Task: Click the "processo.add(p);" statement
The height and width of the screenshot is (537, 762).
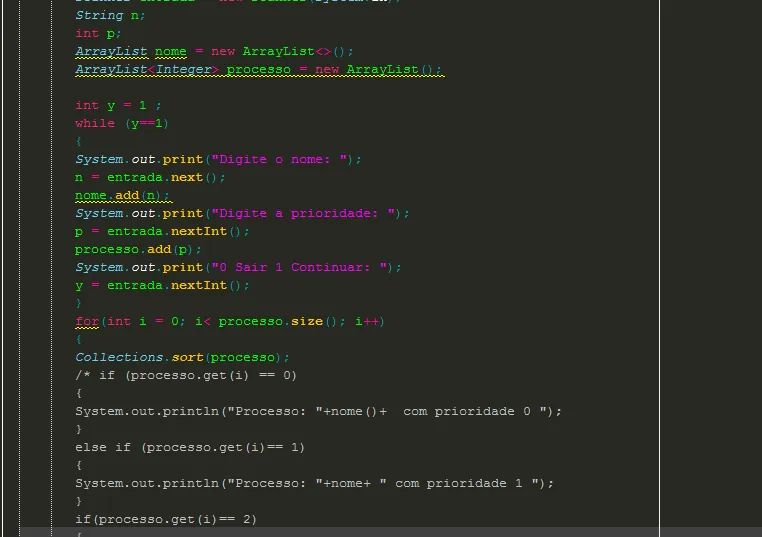Action: coord(138,249)
